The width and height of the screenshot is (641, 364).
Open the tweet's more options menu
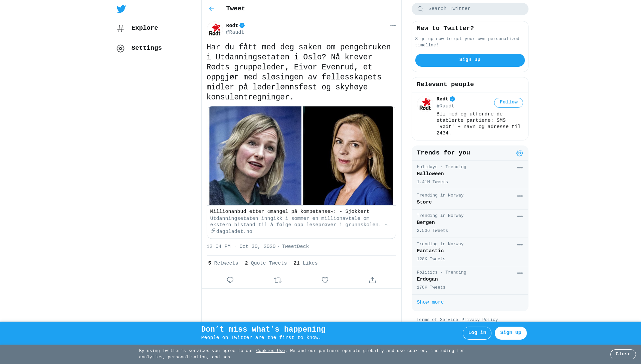(393, 25)
